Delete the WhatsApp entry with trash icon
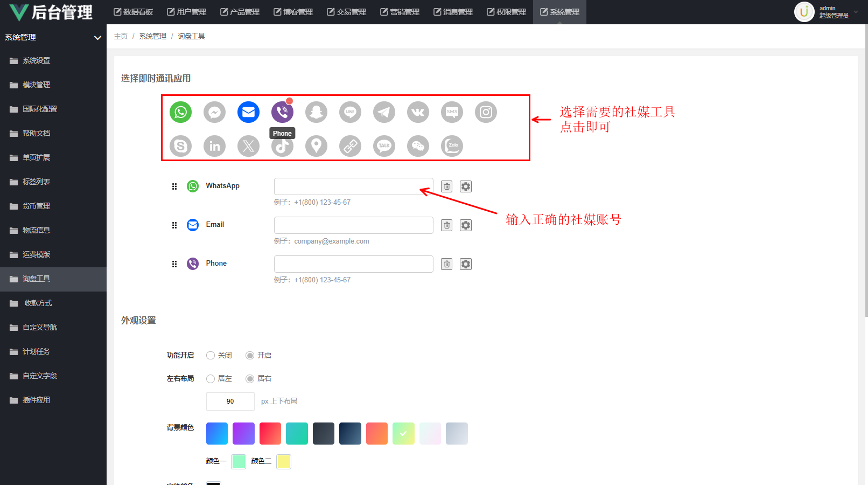 [446, 186]
